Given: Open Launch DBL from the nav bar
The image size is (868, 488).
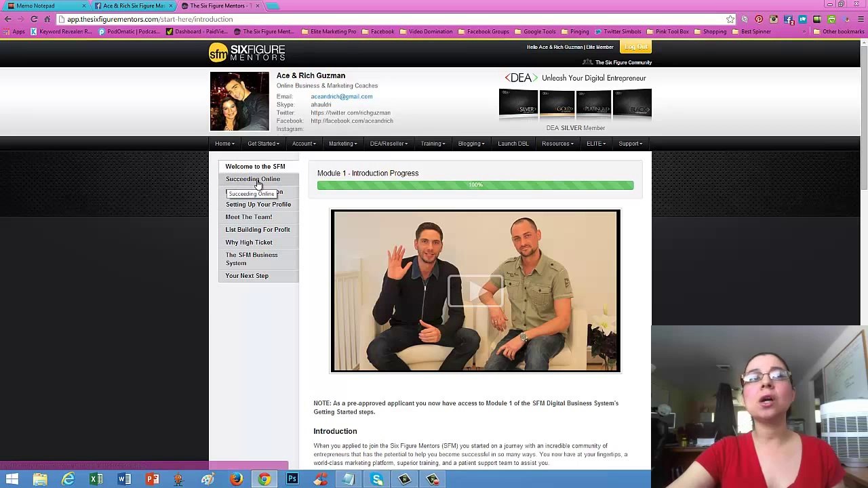Looking at the screenshot, I should 513,144.
